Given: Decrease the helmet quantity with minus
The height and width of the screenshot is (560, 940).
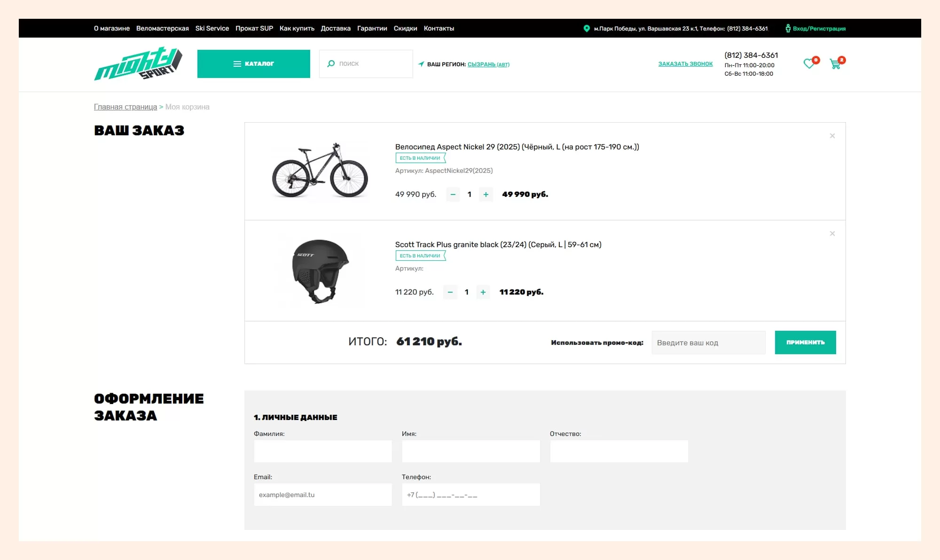Looking at the screenshot, I should point(450,292).
